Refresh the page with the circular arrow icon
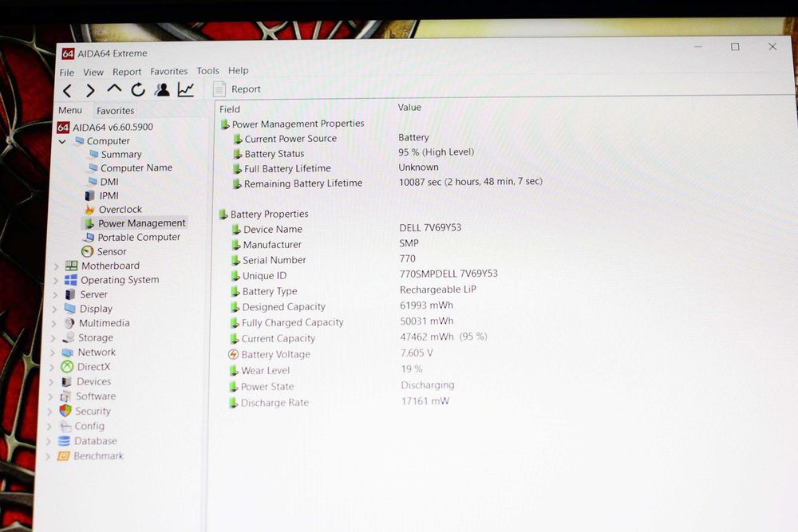Screen dimensions: 798x532 click(138, 90)
